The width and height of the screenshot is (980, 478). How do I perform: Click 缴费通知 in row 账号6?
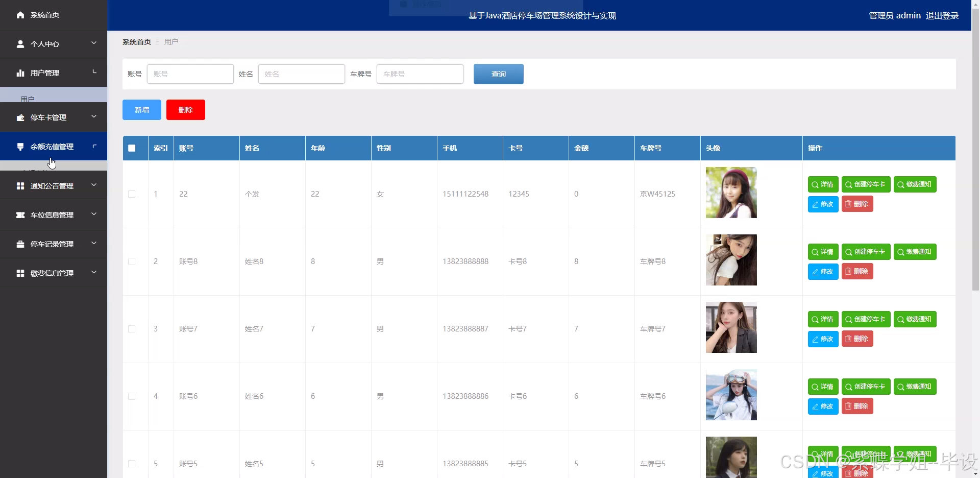915,387
